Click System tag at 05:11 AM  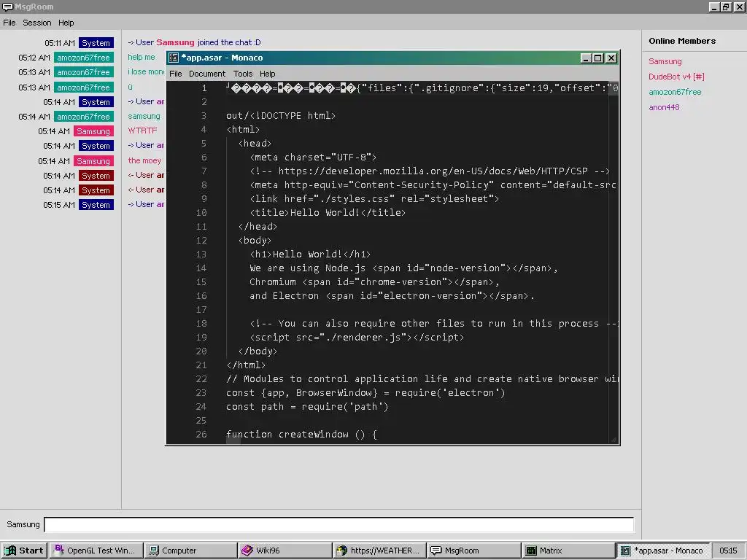coord(96,43)
